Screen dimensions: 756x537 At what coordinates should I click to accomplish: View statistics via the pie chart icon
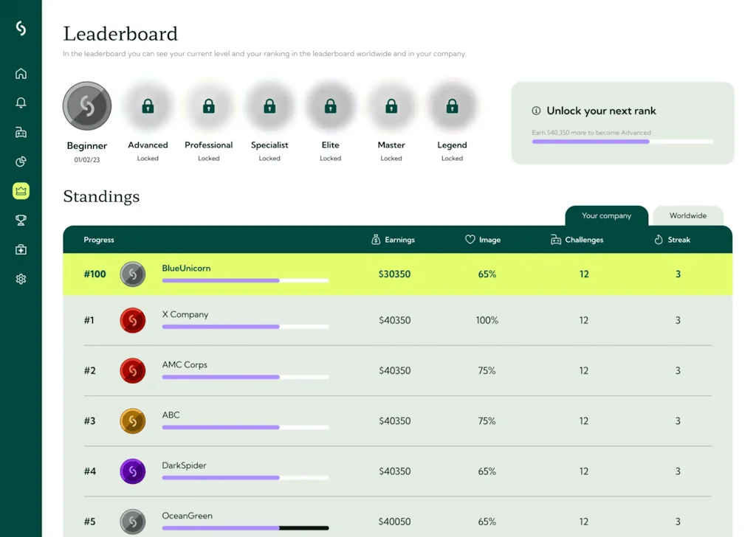click(21, 161)
